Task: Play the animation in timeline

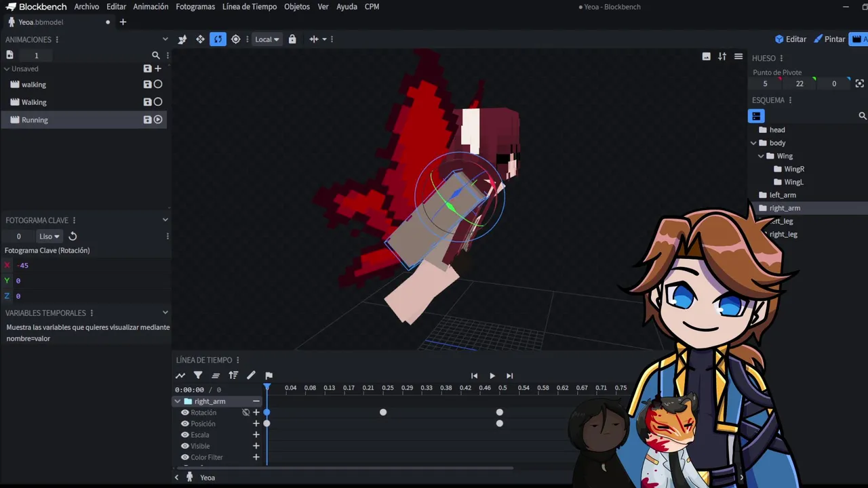Action: pos(492,375)
